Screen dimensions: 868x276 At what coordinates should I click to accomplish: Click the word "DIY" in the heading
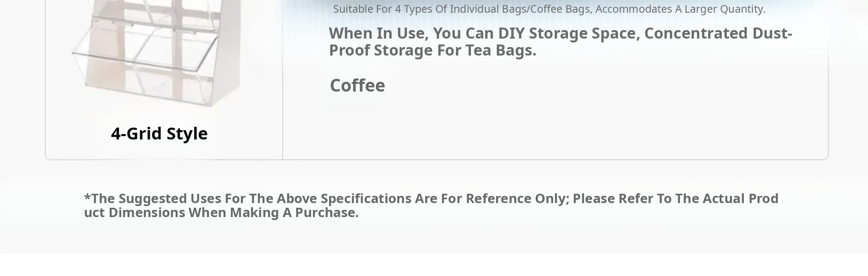511,33
